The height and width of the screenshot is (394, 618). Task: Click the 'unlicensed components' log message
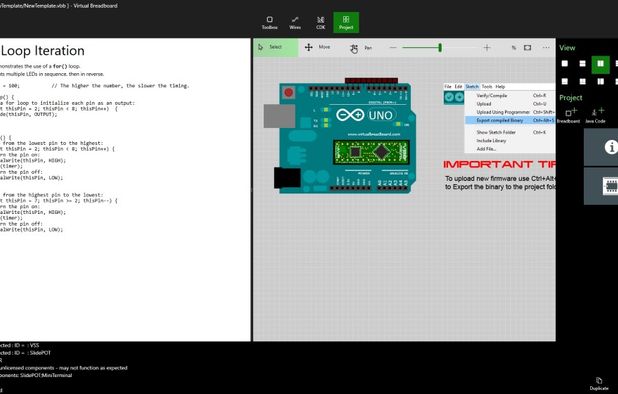64,368
